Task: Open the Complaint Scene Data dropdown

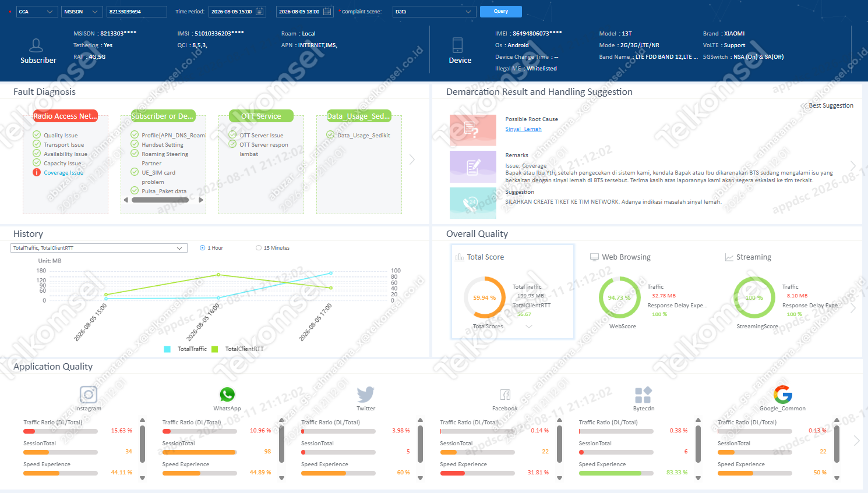Action: (435, 12)
